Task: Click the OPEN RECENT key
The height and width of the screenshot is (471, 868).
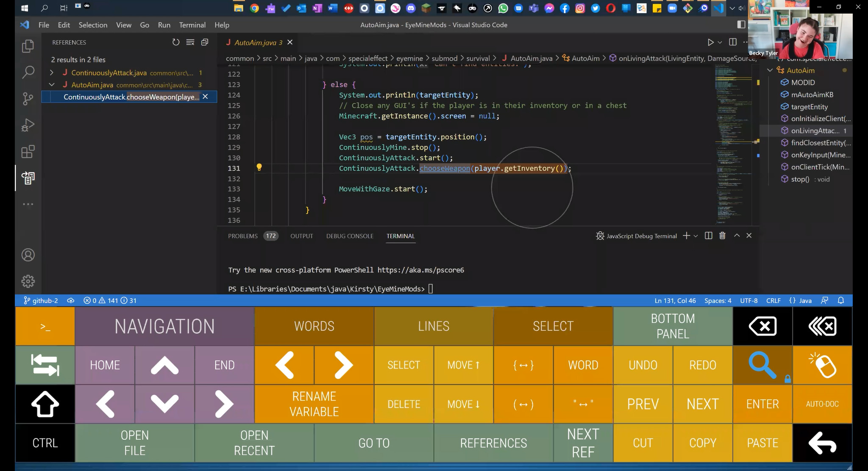Action: click(x=254, y=443)
